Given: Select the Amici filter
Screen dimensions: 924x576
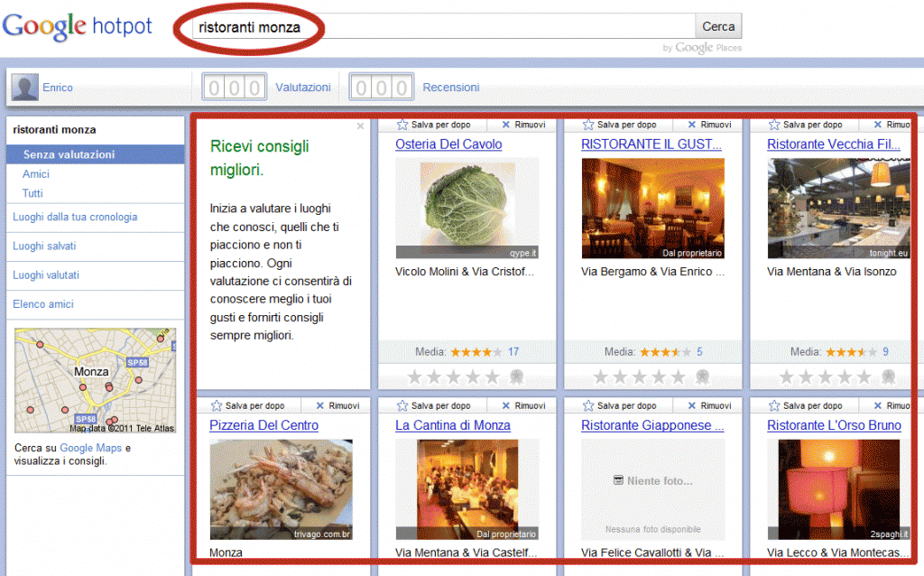Looking at the screenshot, I should click(x=36, y=174).
